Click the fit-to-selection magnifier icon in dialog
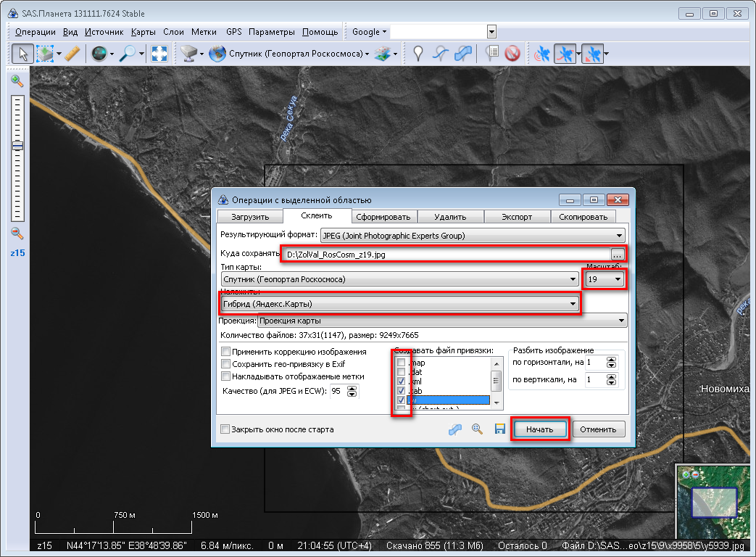756x557 pixels. 478,429
